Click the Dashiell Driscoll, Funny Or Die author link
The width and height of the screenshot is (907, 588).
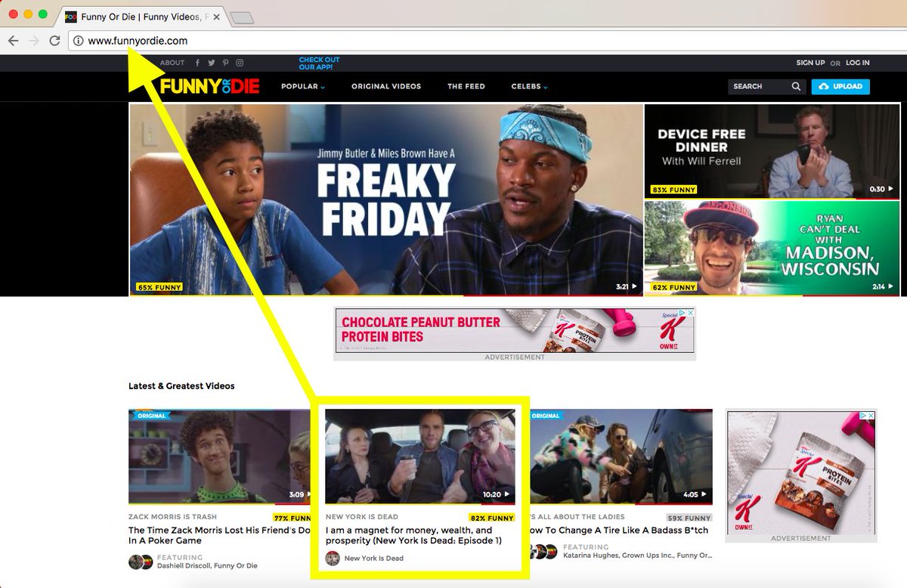207,565
